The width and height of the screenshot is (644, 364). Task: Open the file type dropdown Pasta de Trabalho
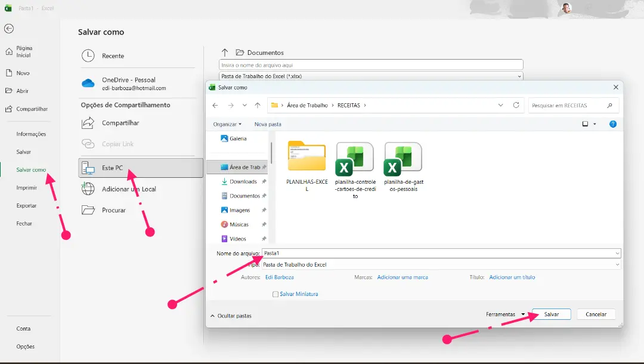(x=440, y=264)
